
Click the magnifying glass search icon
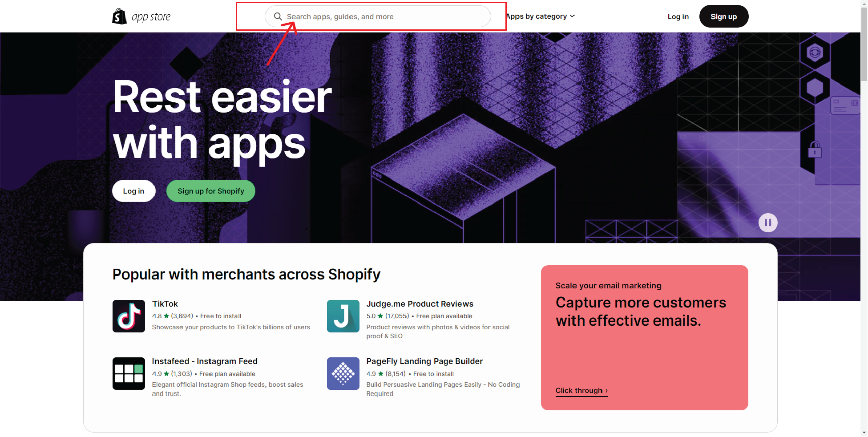point(278,16)
